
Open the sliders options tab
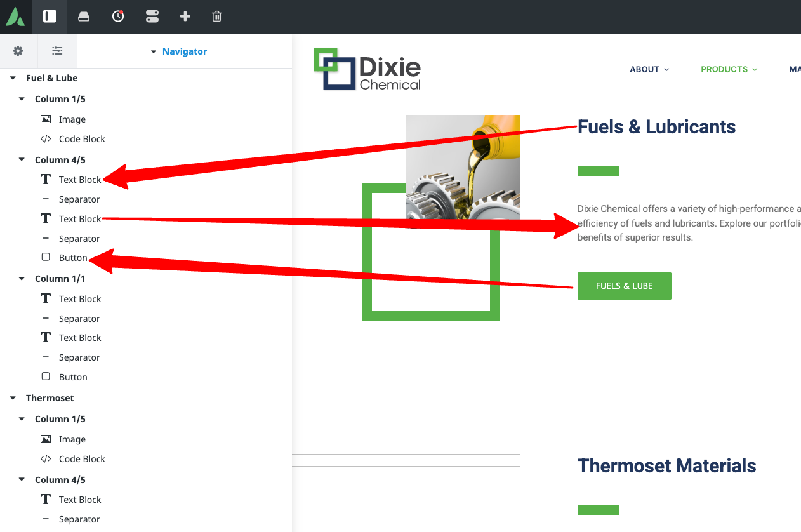pyautogui.click(x=57, y=51)
